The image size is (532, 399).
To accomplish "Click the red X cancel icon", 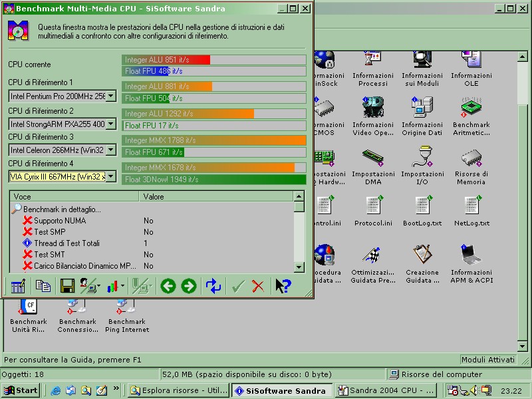I will (x=258, y=286).
